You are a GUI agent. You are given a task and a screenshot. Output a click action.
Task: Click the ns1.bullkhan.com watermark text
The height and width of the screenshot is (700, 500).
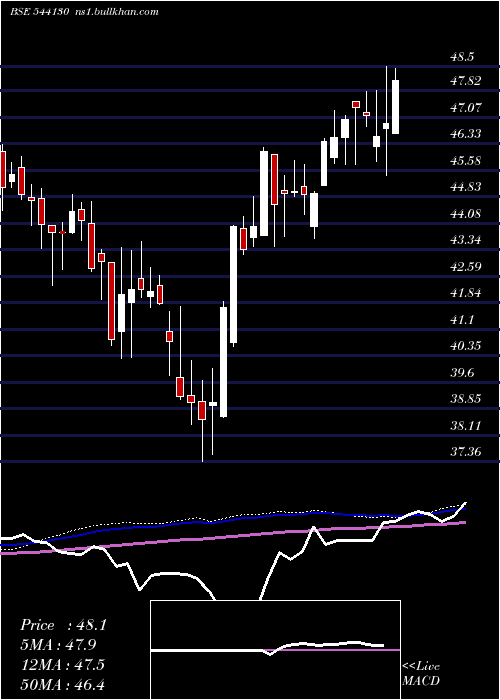(117, 12)
